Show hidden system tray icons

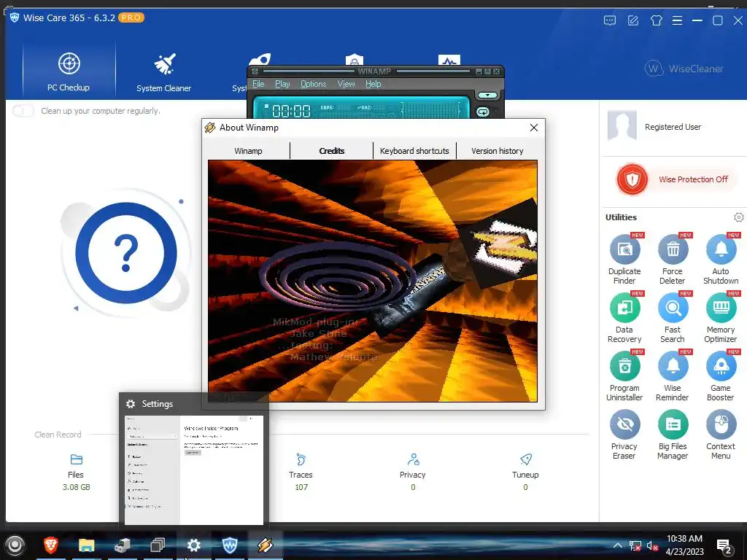pos(617,545)
